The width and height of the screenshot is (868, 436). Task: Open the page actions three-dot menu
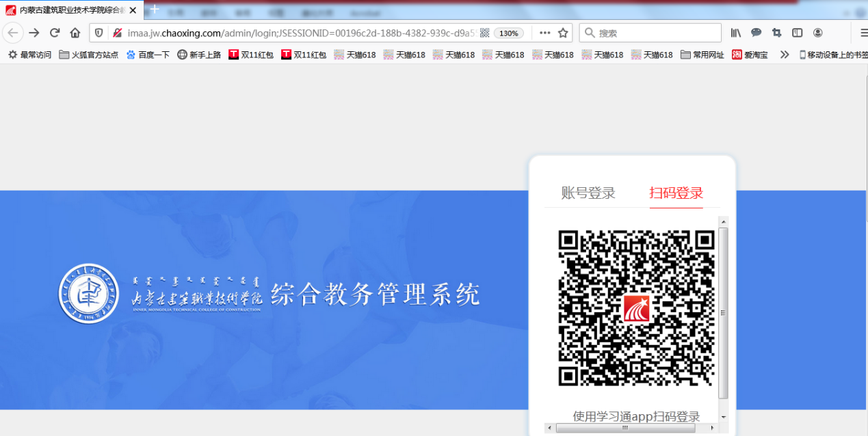coord(545,33)
